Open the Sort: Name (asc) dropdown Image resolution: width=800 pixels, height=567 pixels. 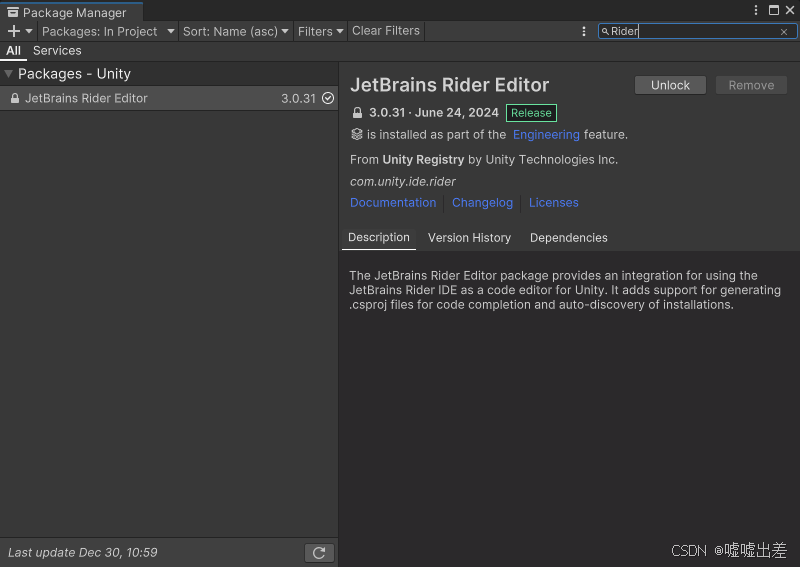pos(236,31)
